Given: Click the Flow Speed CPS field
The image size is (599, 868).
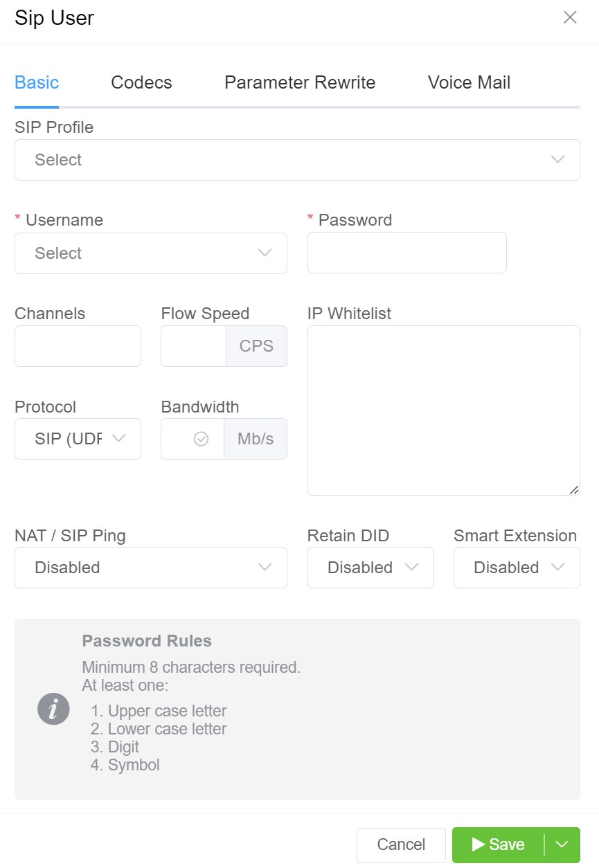Looking at the screenshot, I should click(x=193, y=346).
